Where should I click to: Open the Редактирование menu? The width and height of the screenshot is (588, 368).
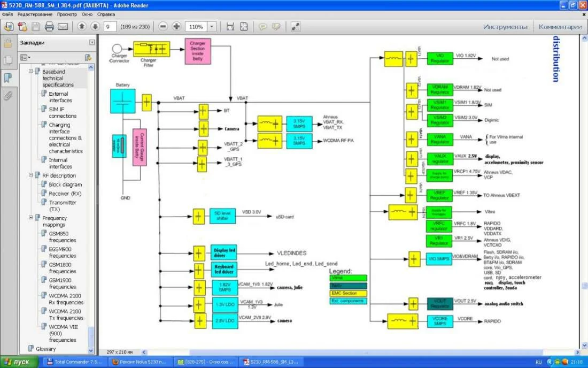[35, 14]
